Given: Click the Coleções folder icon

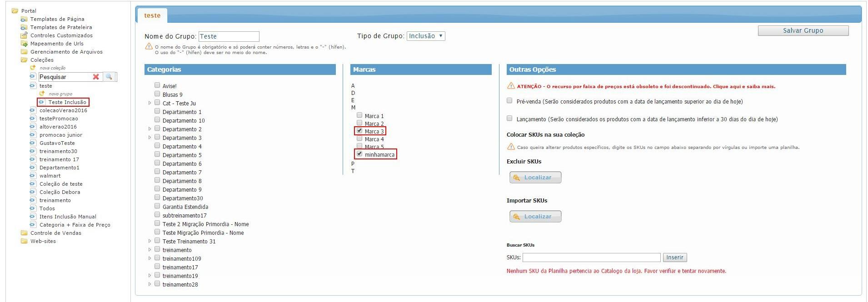Looking at the screenshot, I should pos(24,60).
